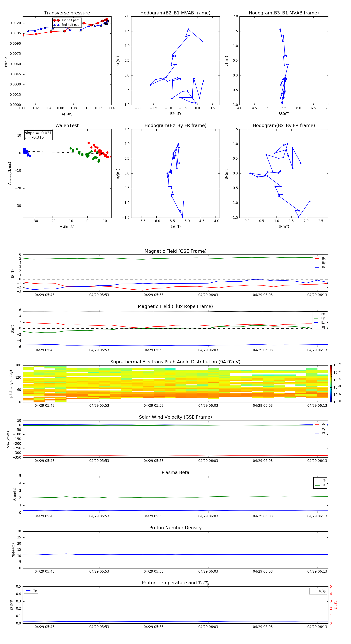The height and width of the screenshot is (644, 351).
Task: Click the "Vsw(km/s)" y-axis label
Action: click(8, 439)
